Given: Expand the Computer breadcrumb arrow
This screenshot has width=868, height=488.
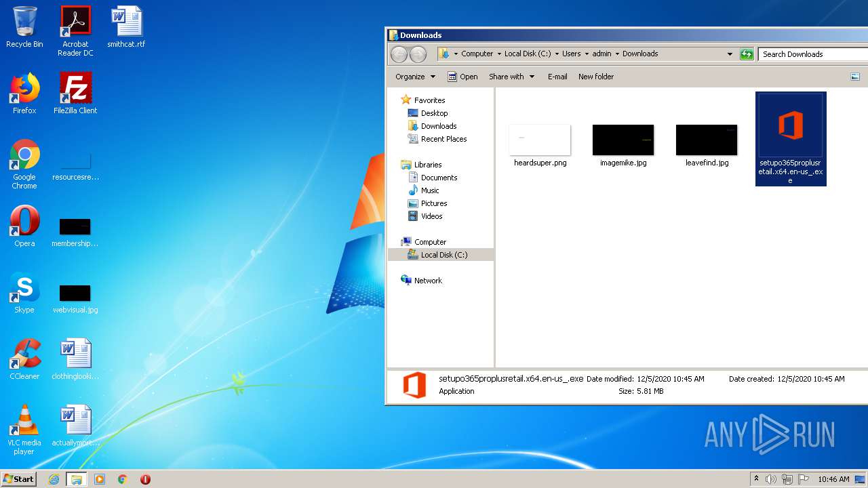Looking at the screenshot, I should point(499,54).
